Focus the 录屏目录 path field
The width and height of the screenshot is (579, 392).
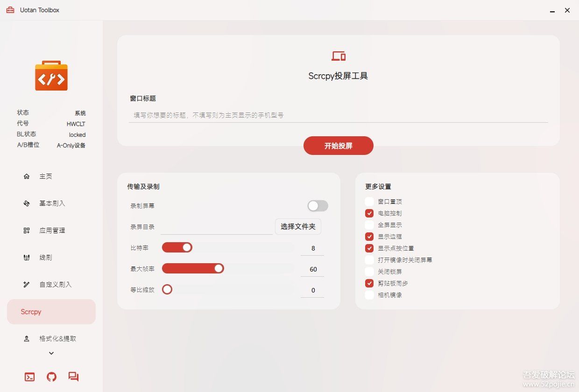point(217,227)
